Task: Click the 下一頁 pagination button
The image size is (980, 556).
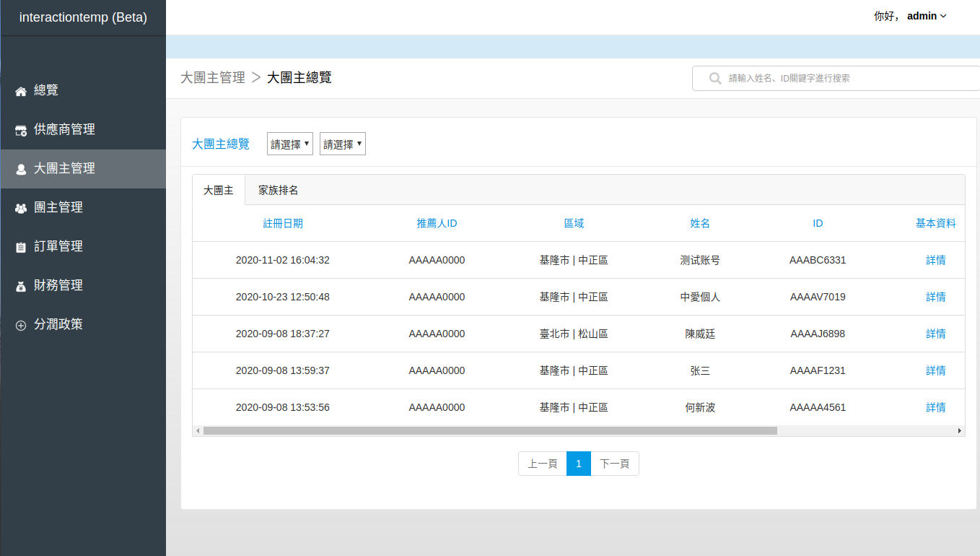Action: tap(615, 464)
